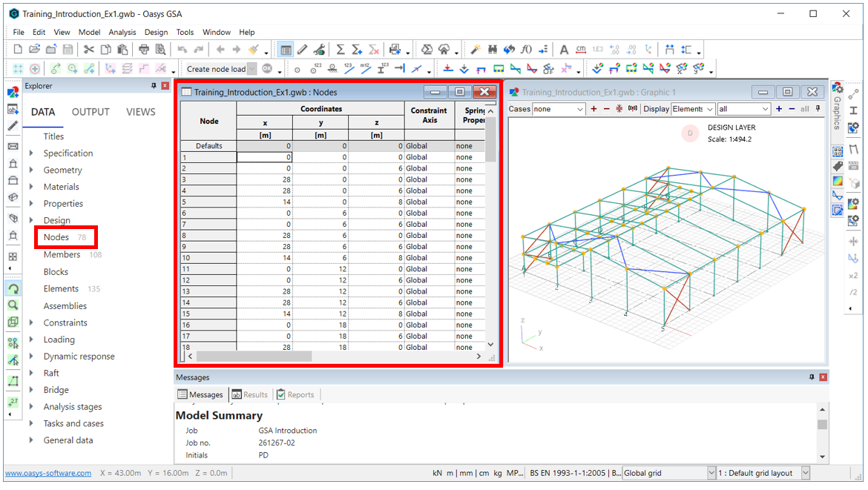Open the Analysis menu
The width and height of the screenshot is (868, 490).
[122, 32]
